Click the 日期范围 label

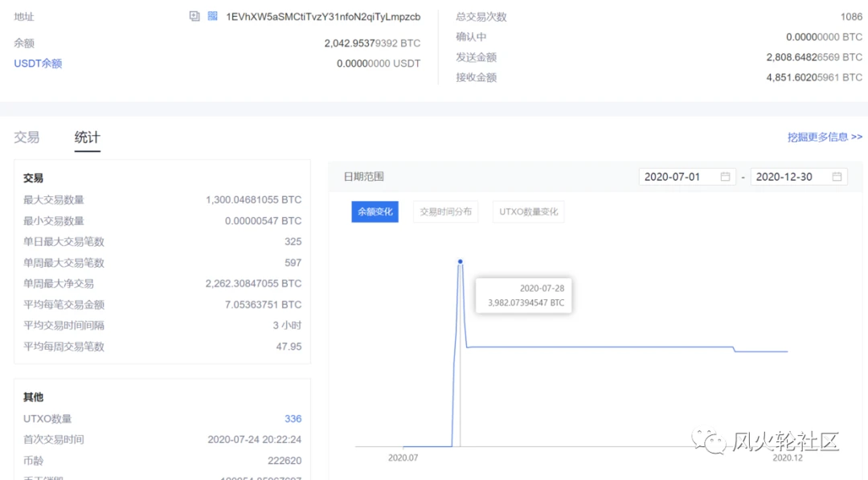[364, 177]
